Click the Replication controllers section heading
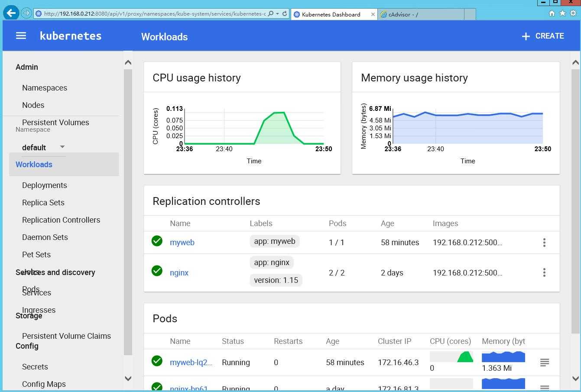581x392 pixels. [x=206, y=201]
